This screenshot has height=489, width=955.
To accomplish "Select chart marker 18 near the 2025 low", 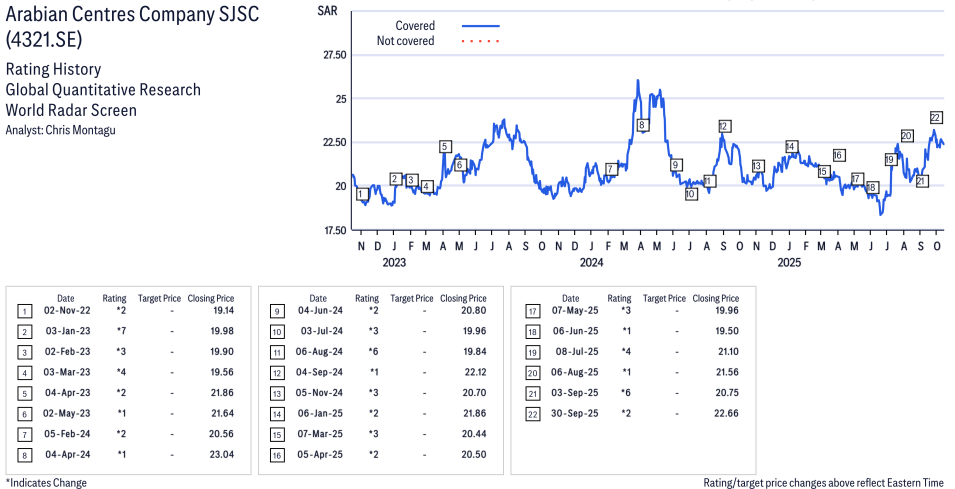I will [x=872, y=187].
